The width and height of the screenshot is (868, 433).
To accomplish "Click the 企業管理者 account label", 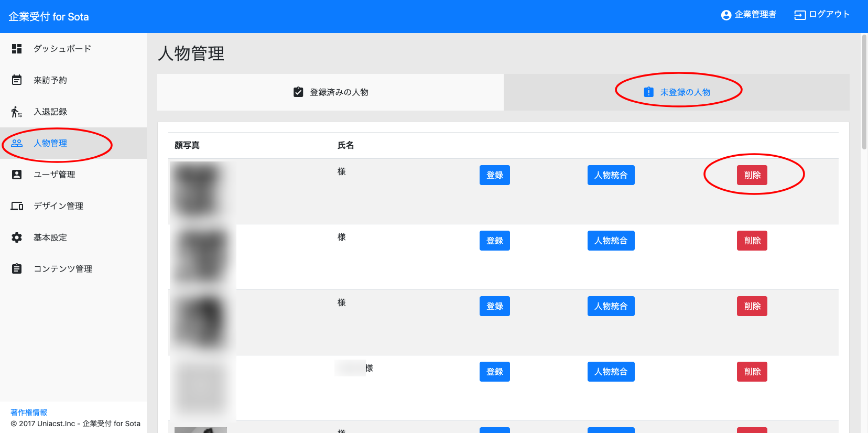I will coord(755,15).
